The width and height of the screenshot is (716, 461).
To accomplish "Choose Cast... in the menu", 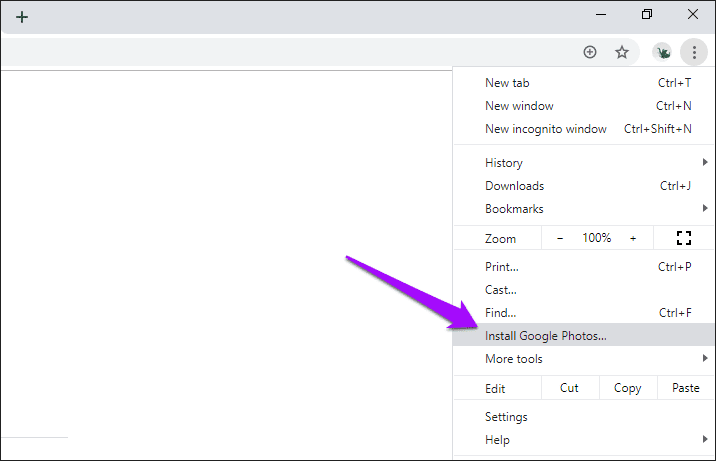I will pyautogui.click(x=584, y=290).
